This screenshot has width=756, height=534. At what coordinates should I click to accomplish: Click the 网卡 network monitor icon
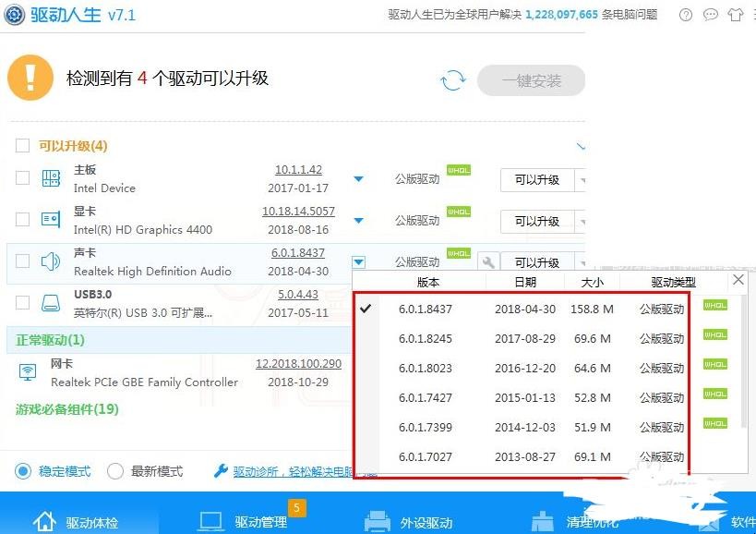28,372
